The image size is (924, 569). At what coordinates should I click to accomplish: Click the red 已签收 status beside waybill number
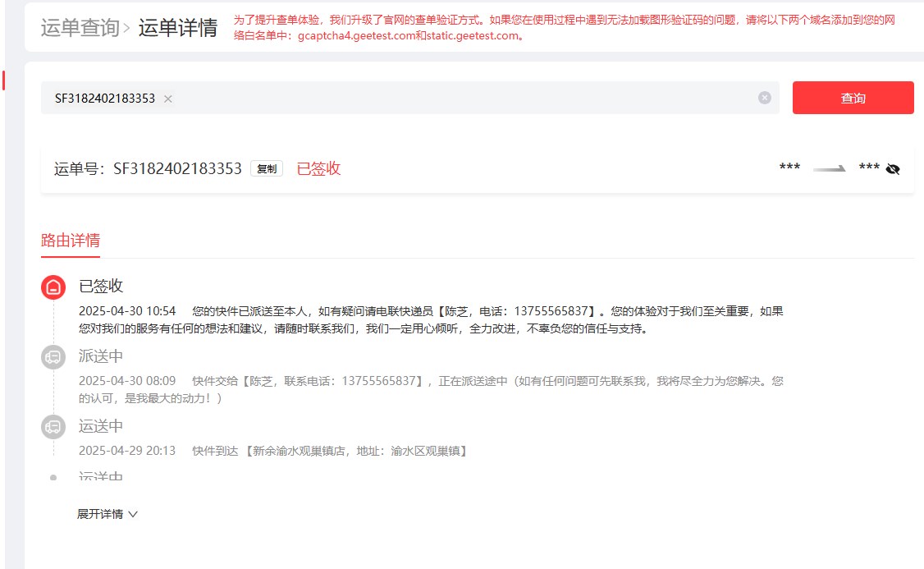pos(318,168)
